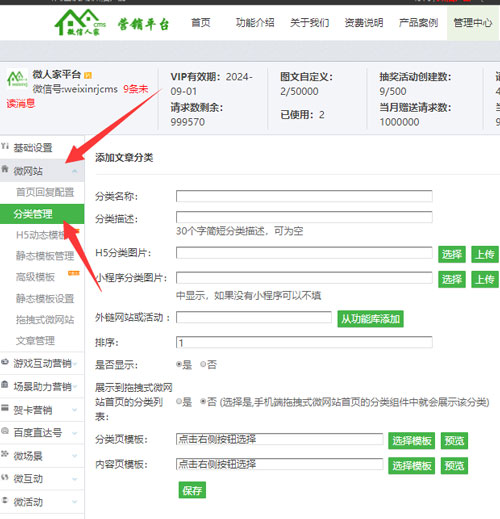
Task: Click the orange badge beside 高级模板
Action: coord(74,273)
